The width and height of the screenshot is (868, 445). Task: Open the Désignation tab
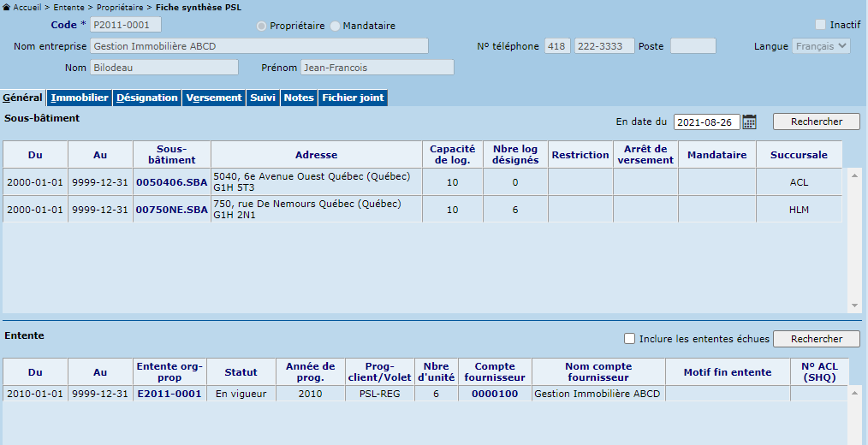pos(146,98)
